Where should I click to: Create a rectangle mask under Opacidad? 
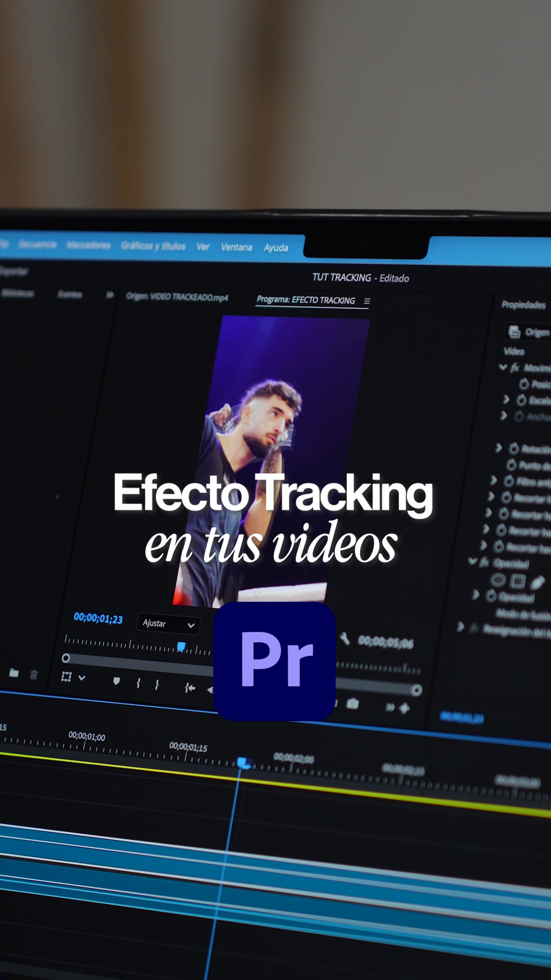pyautogui.click(x=518, y=581)
